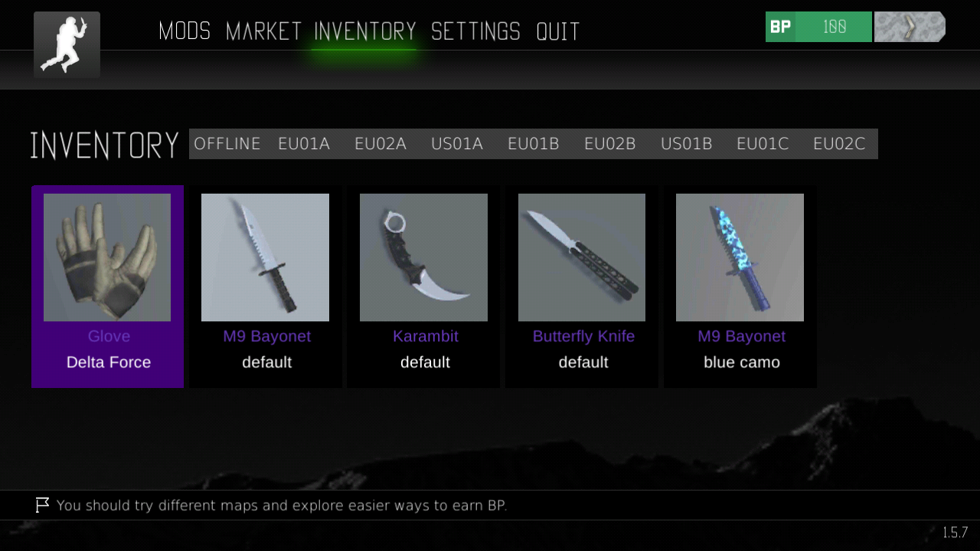The height and width of the screenshot is (551, 980).
Task: Switch to the EU02C server tab
Action: [x=839, y=144]
